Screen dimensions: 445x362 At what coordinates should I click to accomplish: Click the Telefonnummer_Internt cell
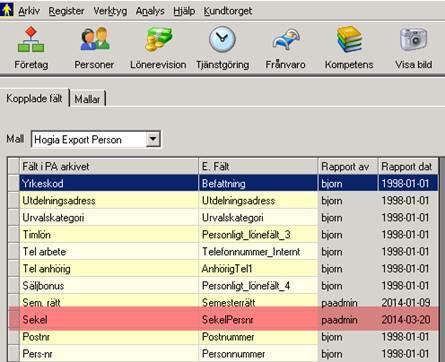[258, 252]
